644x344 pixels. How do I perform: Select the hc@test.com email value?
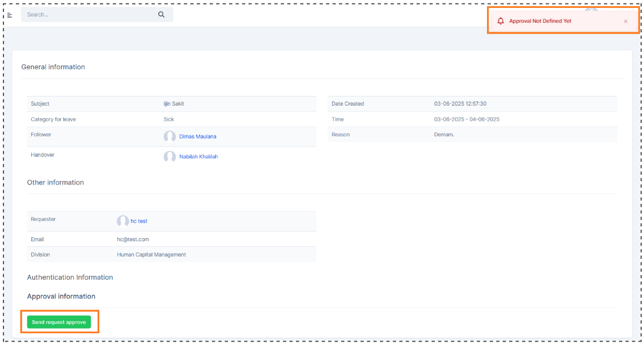pyautogui.click(x=133, y=240)
